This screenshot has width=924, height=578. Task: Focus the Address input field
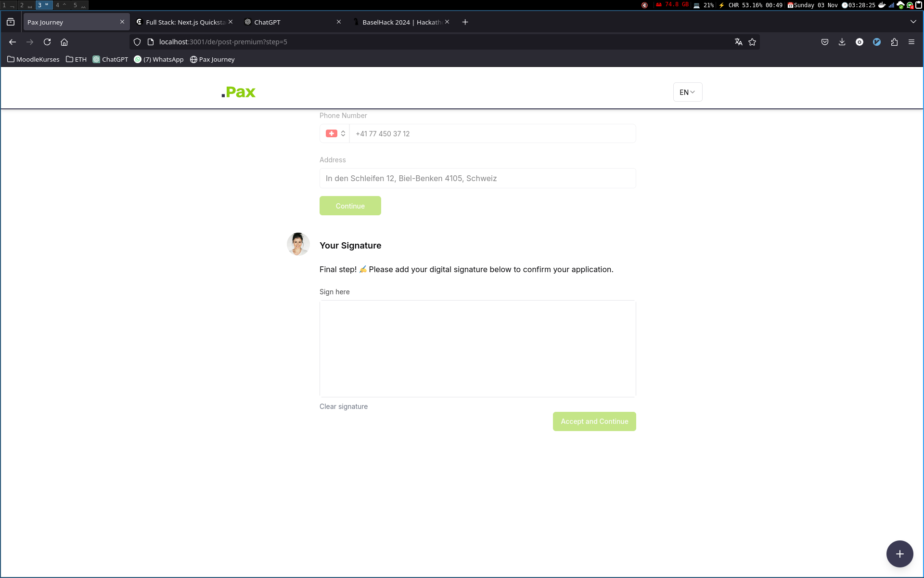[x=477, y=178]
